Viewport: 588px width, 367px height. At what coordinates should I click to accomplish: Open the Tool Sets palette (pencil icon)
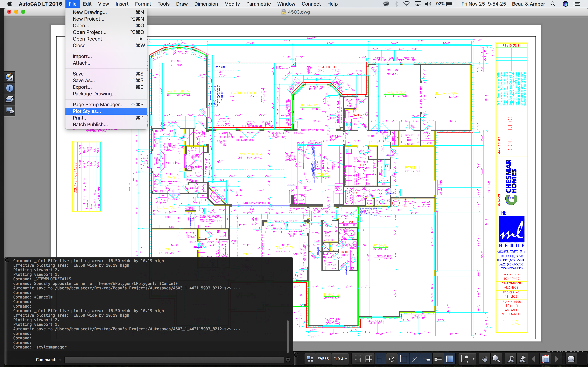point(10,77)
